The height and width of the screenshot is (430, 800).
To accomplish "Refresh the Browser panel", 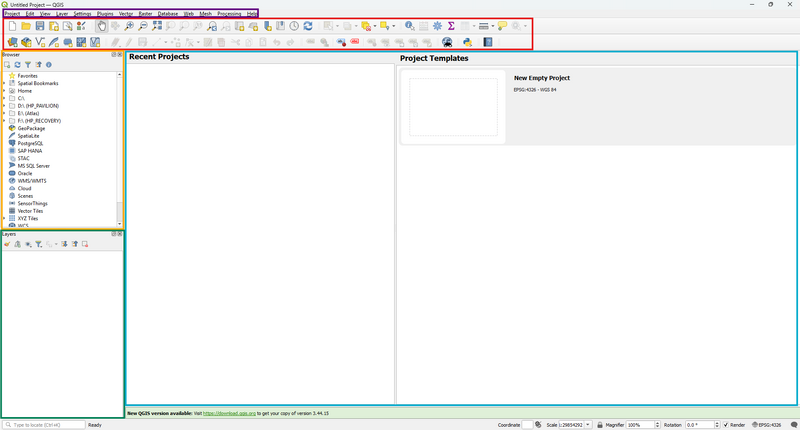I will pyautogui.click(x=17, y=65).
